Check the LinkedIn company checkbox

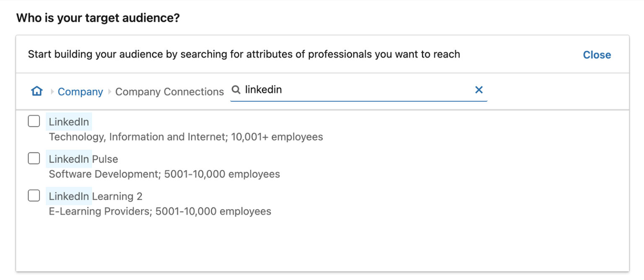tap(34, 121)
